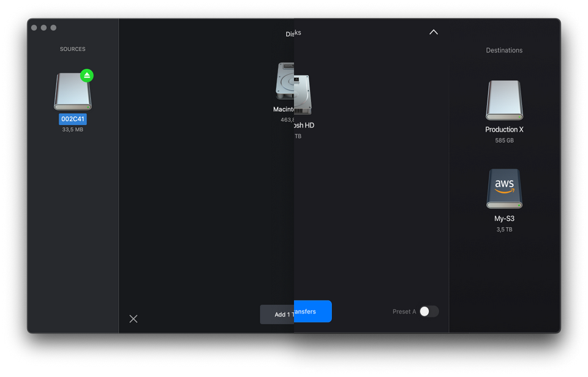Toggle the Preset A switch
The height and width of the screenshot is (377, 588).
point(429,312)
